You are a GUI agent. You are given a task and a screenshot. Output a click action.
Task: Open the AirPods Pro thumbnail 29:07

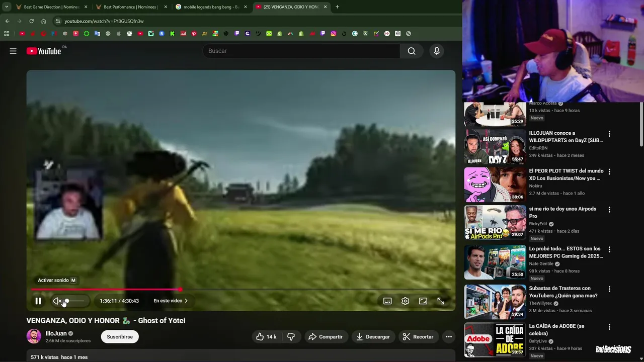(495, 222)
